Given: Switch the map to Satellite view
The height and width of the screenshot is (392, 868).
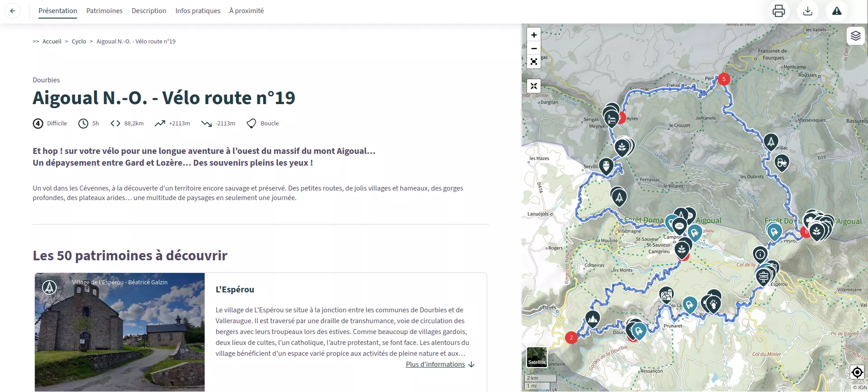Looking at the screenshot, I should click(x=537, y=357).
